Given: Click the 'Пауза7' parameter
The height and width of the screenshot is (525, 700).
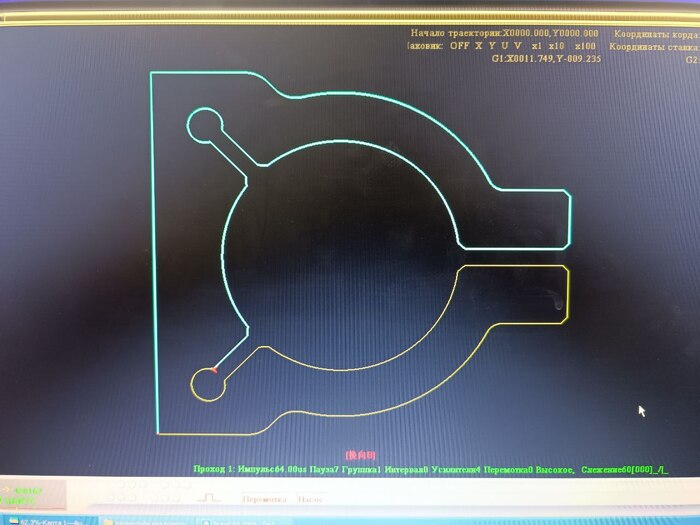Looking at the screenshot, I should [322, 469].
